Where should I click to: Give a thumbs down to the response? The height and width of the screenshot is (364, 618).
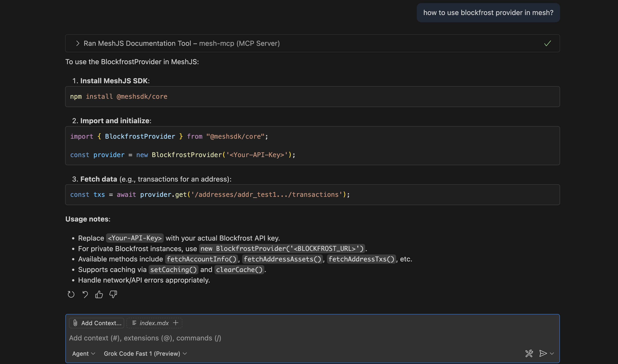[113, 294]
